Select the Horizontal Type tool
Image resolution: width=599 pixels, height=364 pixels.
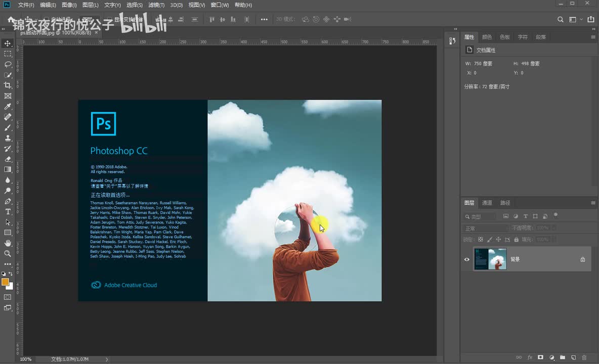point(8,211)
